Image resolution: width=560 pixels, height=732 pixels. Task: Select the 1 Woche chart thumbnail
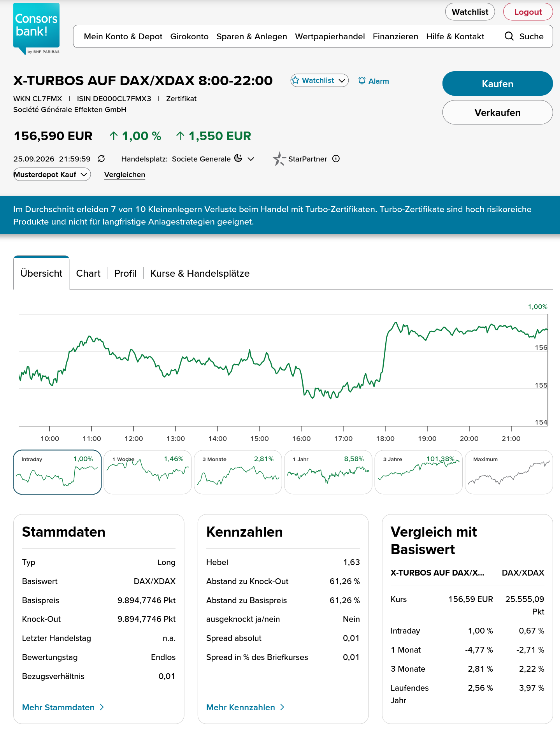pyautogui.click(x=147, y=472)
